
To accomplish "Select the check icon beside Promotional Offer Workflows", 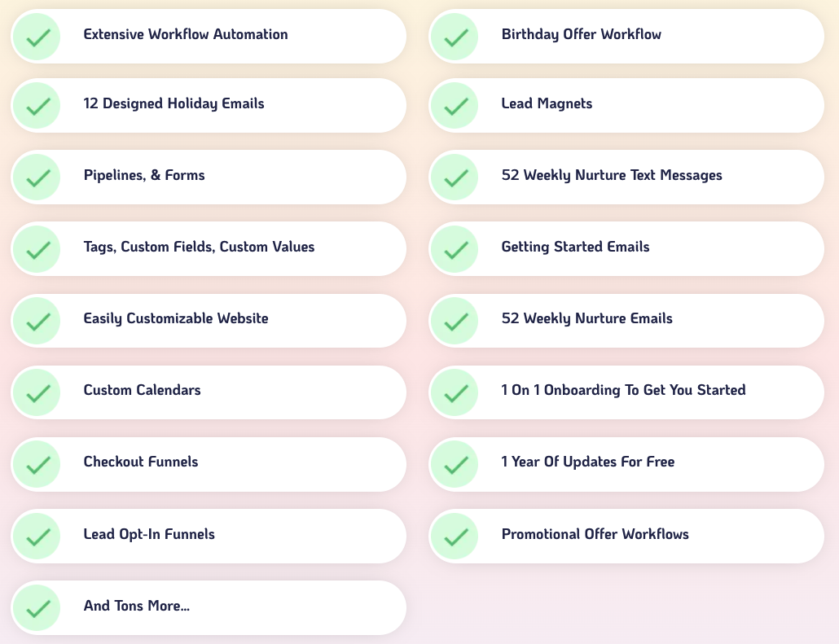I will point(455,536).
